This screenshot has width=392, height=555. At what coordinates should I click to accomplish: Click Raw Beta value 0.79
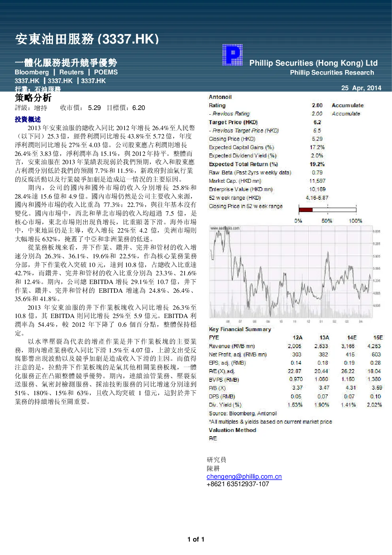[317, 172]
